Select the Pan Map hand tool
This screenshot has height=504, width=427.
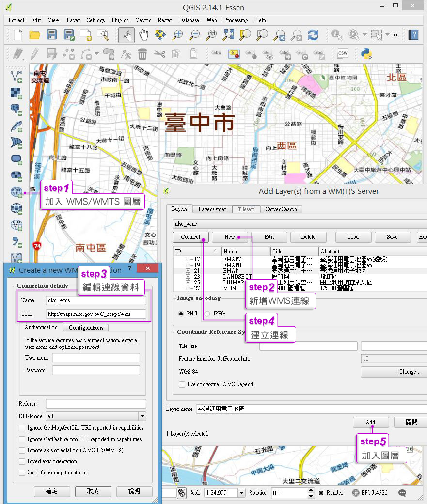[143, 35]
